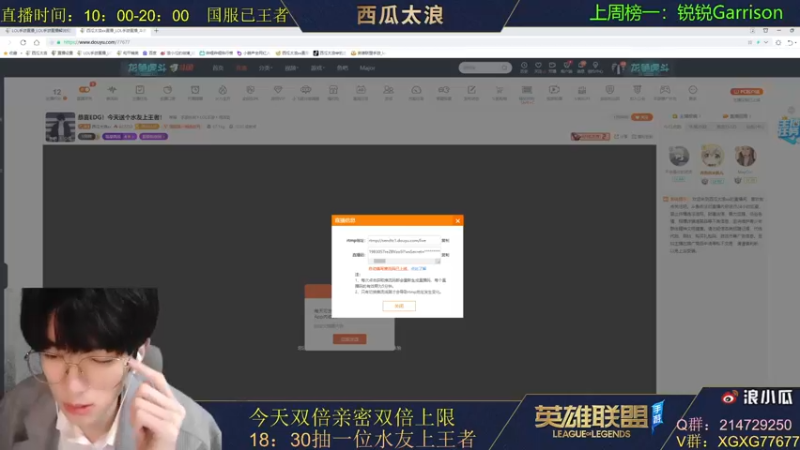
Task: Open the diamond icon in streamer toolbar
Action: click(x=278, y=92)
